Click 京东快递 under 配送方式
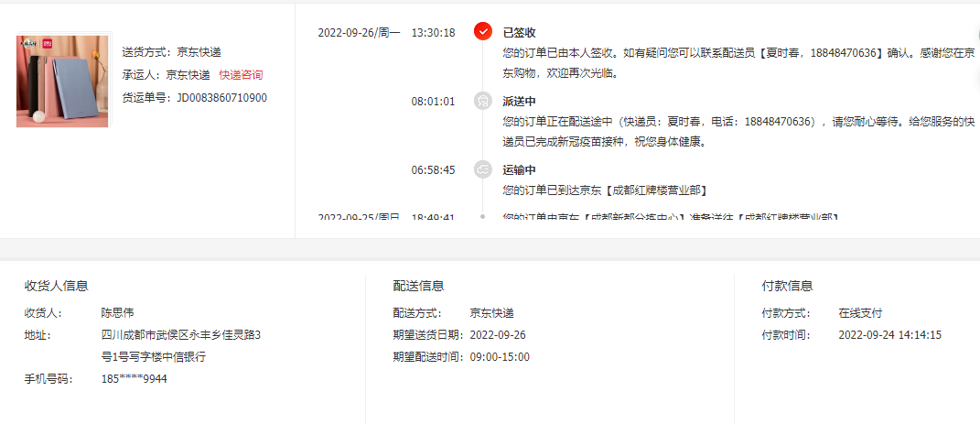The image size is (980, 424). point(491,313)
